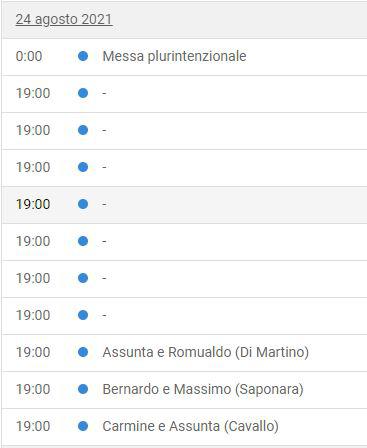Open the first empty 19:00 dash event
Image resolution: width=367 pixels, height=448 pixels.
pos(104,93)
